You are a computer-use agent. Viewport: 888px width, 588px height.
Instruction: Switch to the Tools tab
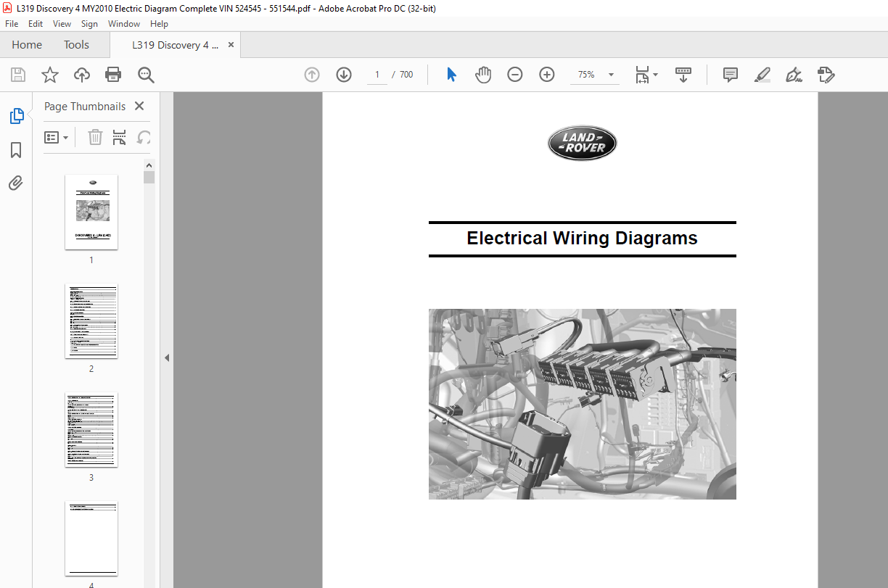point(76,45)
